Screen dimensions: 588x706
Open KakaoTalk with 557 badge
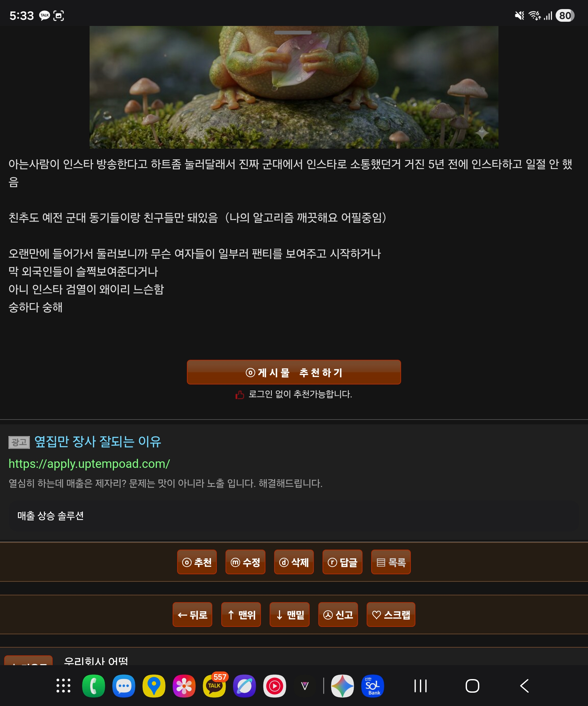[x=214, y=685]
